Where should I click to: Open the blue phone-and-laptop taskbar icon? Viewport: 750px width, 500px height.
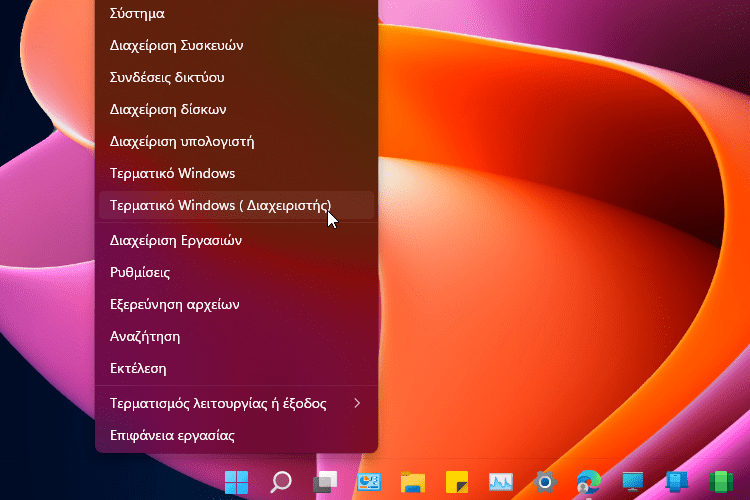[x=676, y=482]
